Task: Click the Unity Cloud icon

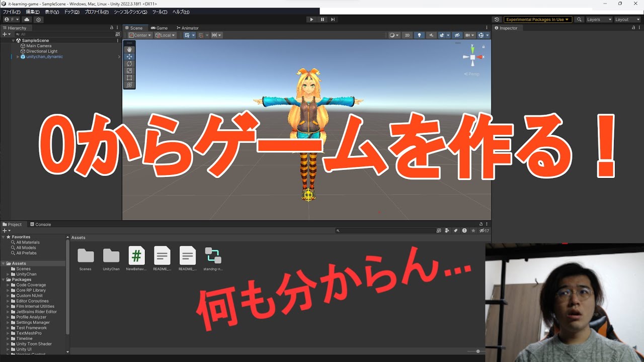Action: point(27,20)
